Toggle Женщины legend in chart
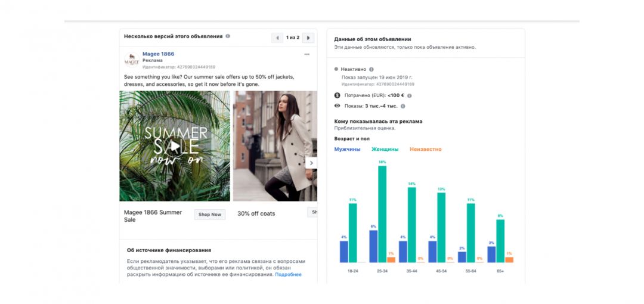This screenshot has width=644, height=304. point(385,149)
